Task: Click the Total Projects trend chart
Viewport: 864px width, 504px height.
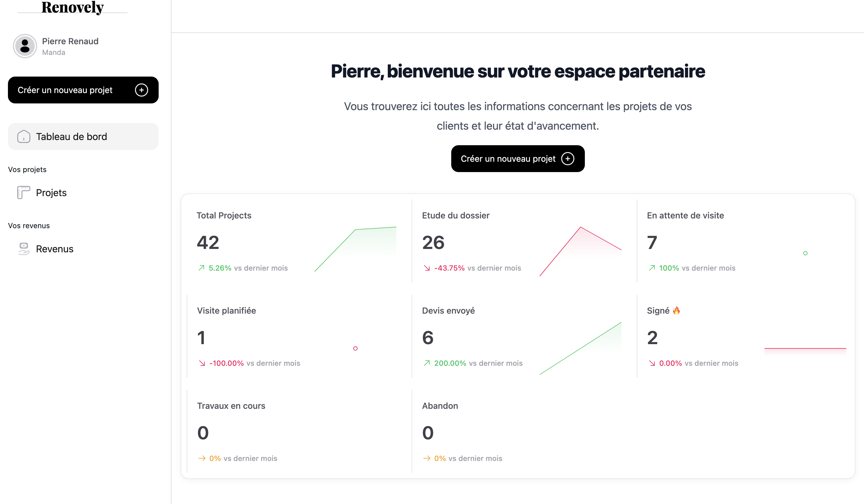Action: click(355, 249)
